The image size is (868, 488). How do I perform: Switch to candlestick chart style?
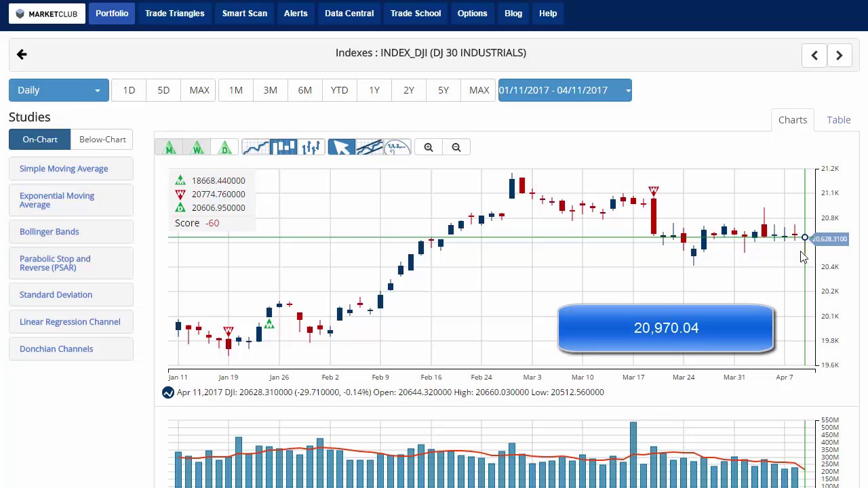pos(283,147)
